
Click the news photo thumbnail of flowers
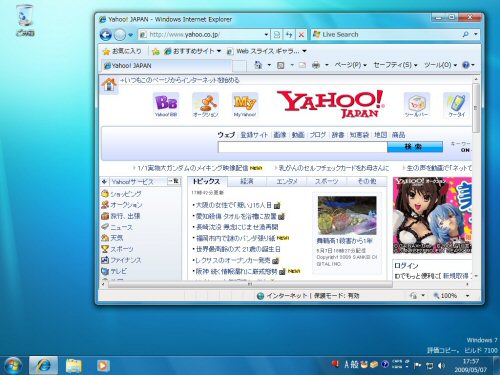(347, 215)
